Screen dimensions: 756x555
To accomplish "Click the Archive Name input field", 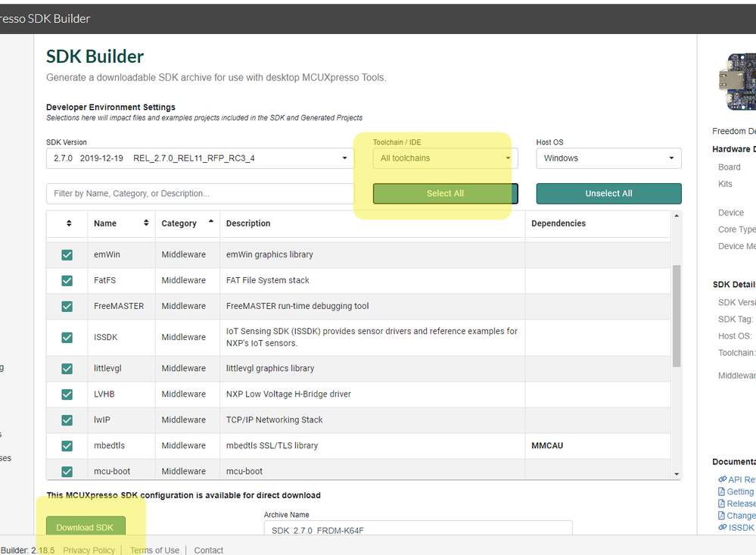I will click(x=418, y=529).
